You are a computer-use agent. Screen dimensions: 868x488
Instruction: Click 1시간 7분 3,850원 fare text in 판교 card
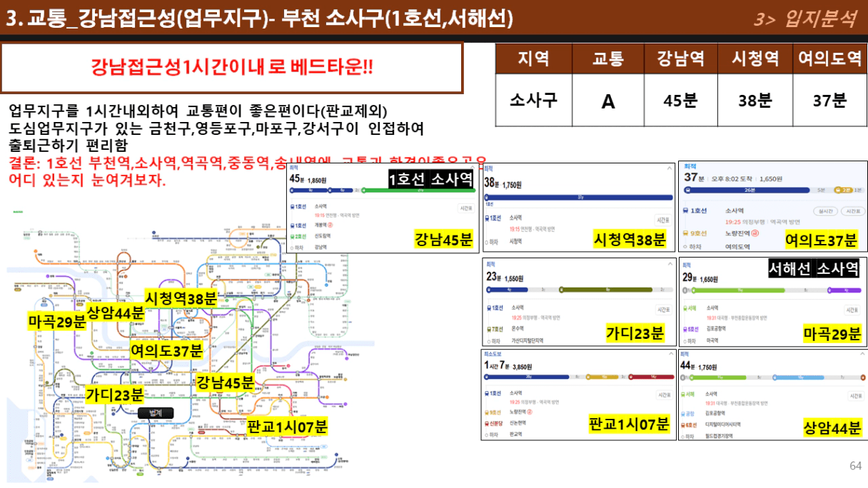508,366
